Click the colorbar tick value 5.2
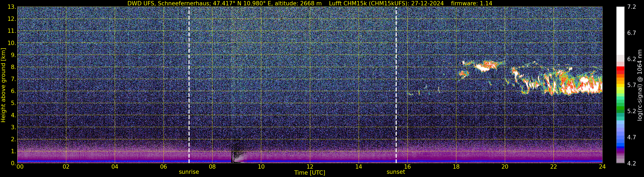The image size is (644, 177). 632,111
